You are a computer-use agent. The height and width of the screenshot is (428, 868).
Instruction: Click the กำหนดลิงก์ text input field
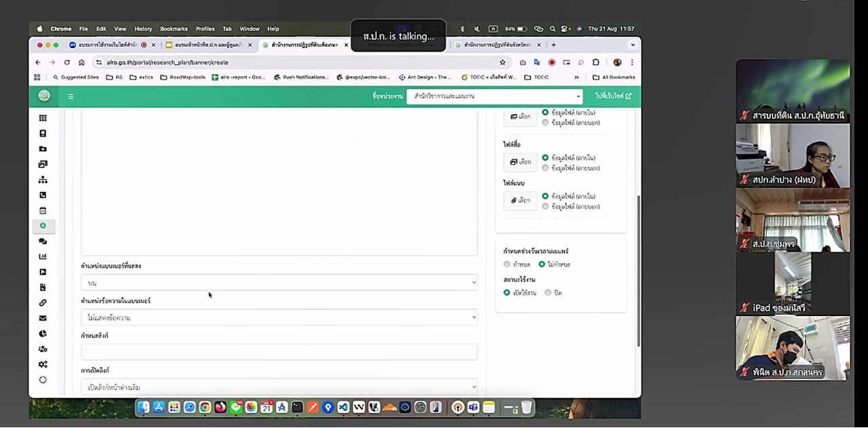(279, 352)
